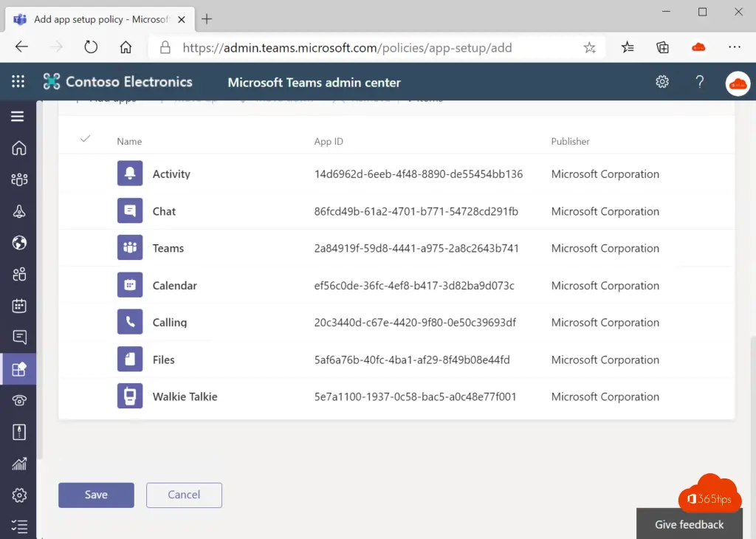Image resolution: width=756 pixels, height=539 pixels.
Task: Click the Calendar app icon
Action: pyautogui.click(x=130, y=285)
